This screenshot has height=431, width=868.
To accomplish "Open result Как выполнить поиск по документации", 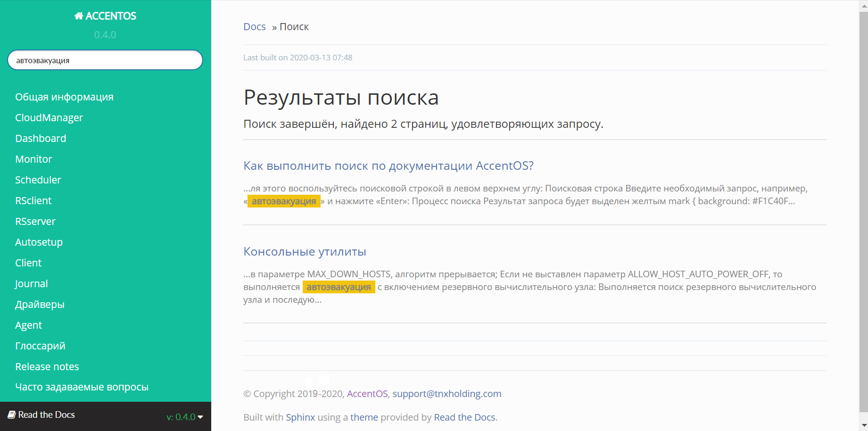I will click(389, 166).
